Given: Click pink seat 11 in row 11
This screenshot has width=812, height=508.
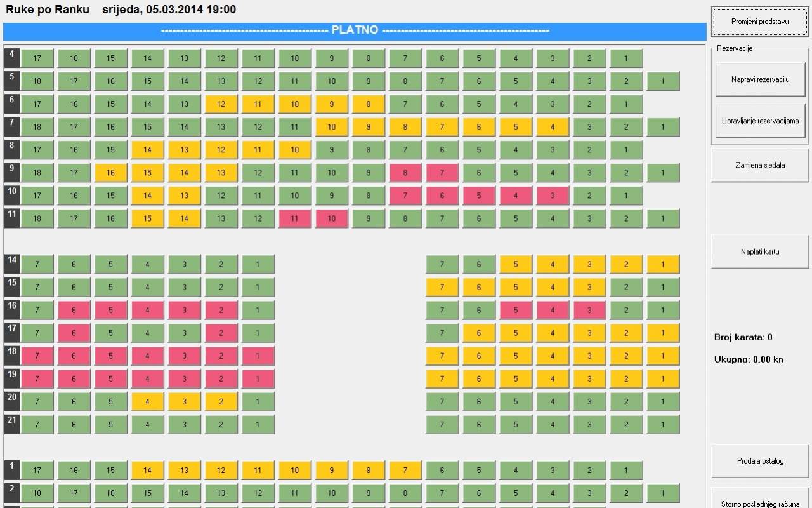Looking at the screenshot, I should [x=294, y=218].
